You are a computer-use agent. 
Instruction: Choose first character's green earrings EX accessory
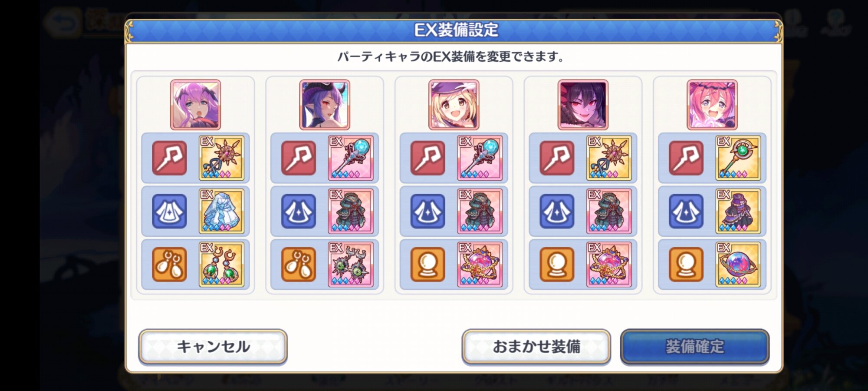coord(221,264)
